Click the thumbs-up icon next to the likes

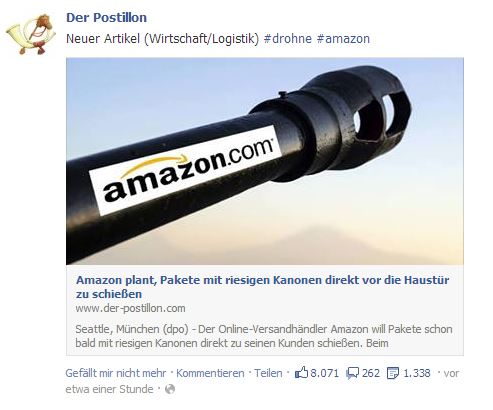301,373
